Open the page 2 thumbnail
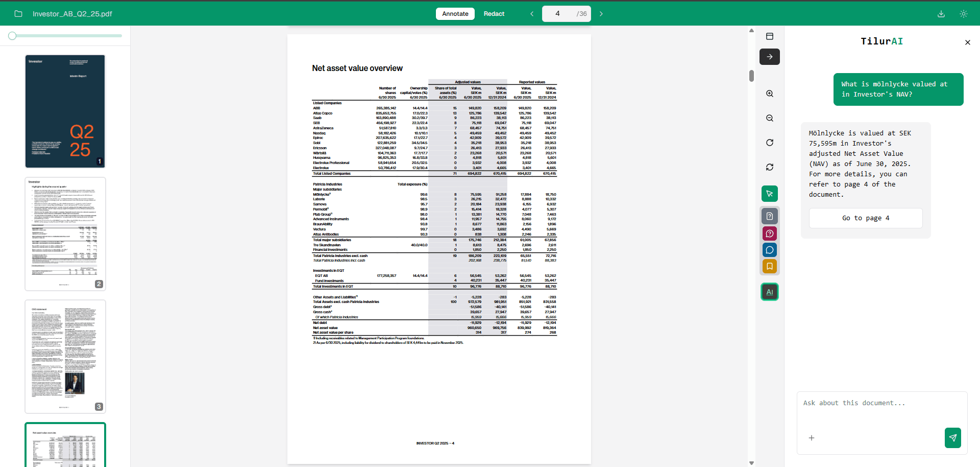980x467 pixels. tap(65, 234)
